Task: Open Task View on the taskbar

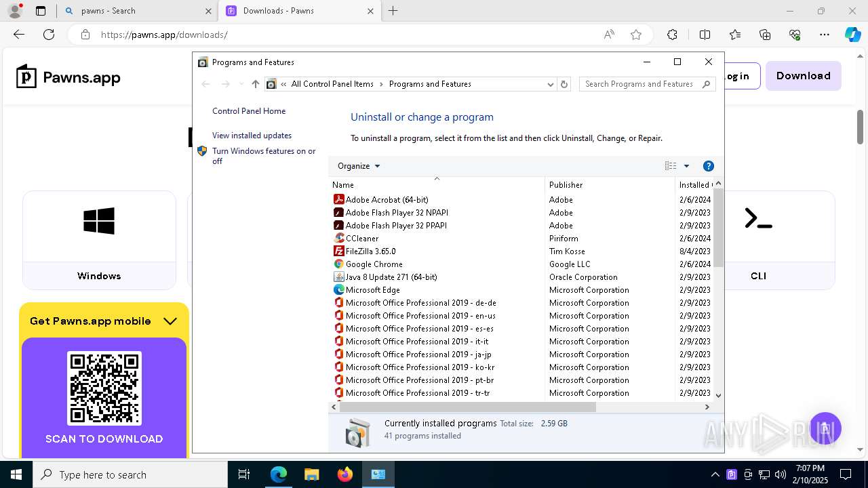Action: pos(244,474)
